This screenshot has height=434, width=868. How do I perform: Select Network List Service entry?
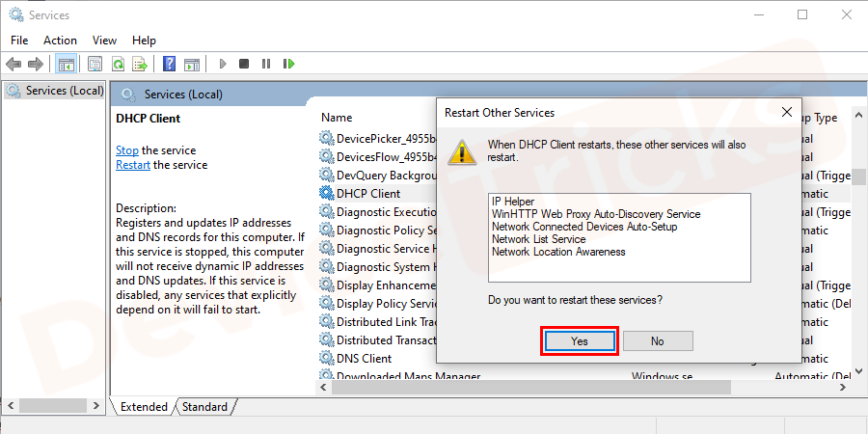pos(538,239)
